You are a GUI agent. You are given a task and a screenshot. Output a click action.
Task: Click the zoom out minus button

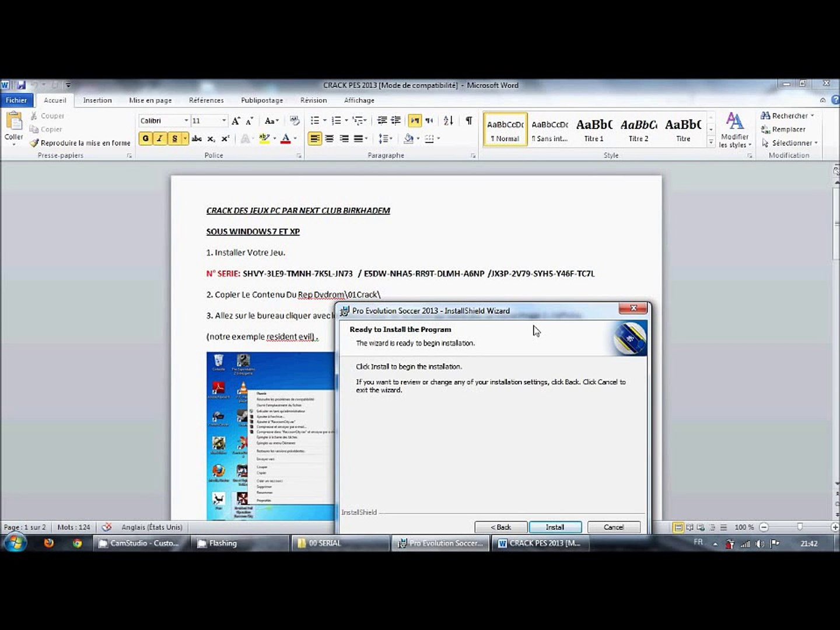(x=764, y=527)
